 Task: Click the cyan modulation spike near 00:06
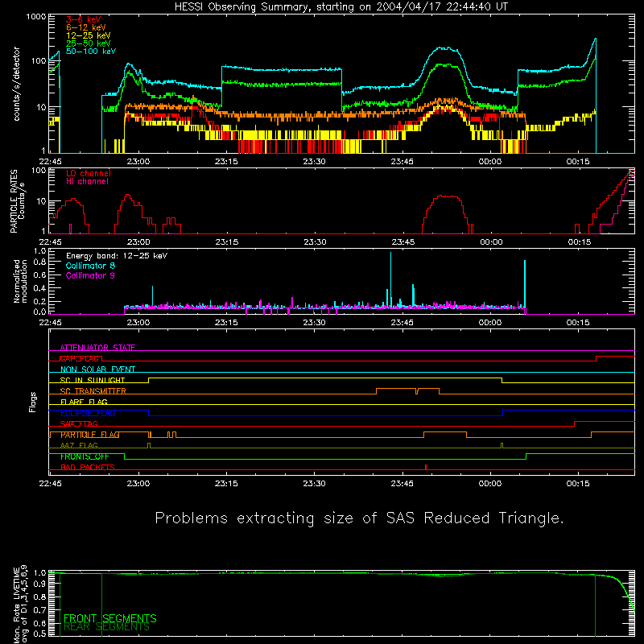(525, 283)
